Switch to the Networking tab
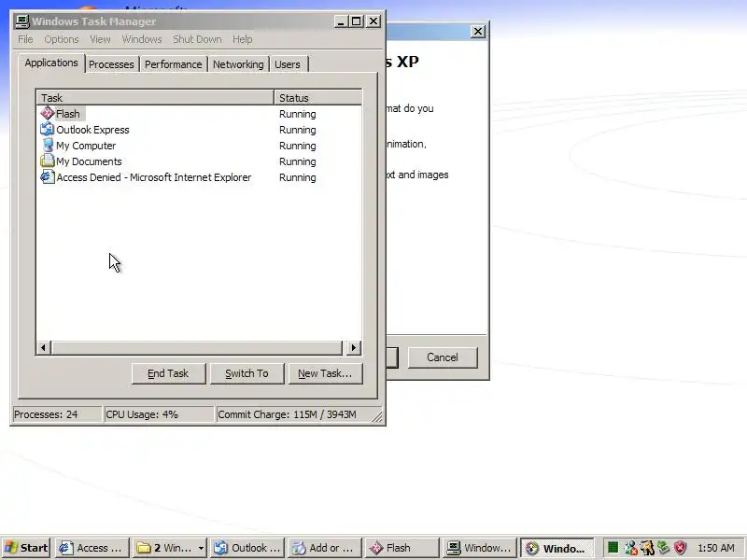 [238, 64]
